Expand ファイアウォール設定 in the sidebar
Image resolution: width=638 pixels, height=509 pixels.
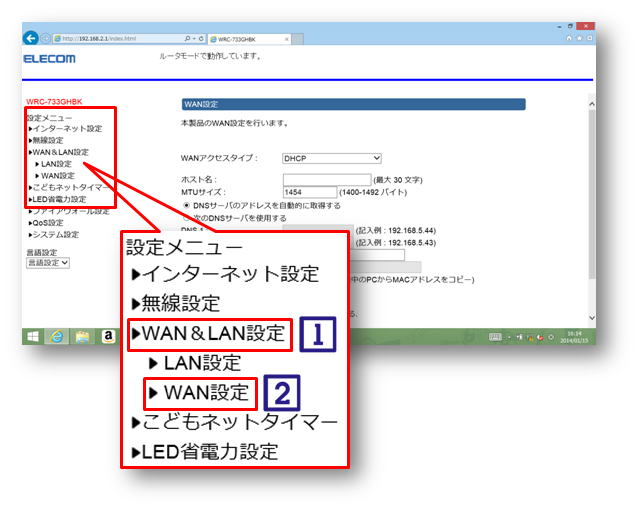[69, 211]
